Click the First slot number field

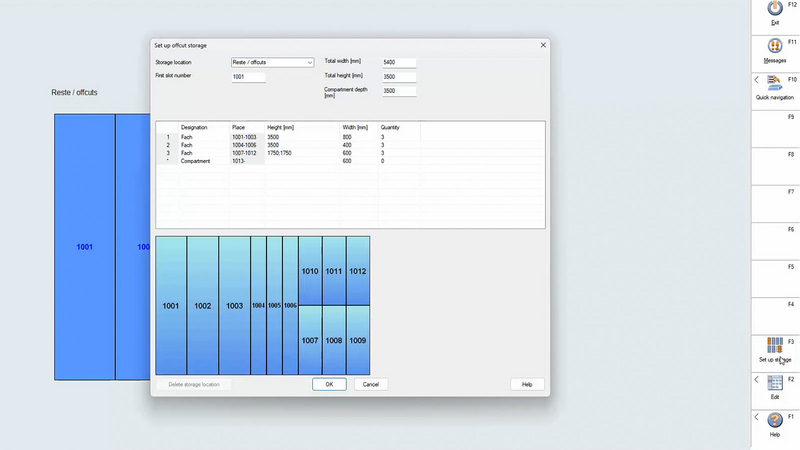248,76
